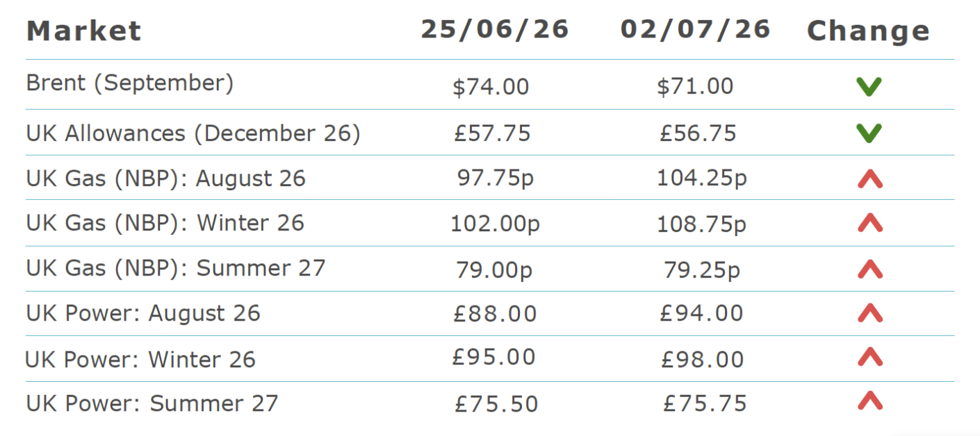Click the 104.25p gas price value

point(701,179)
